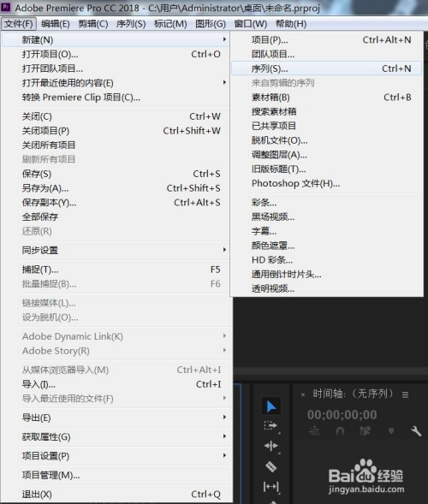Open the 窗口(W) menu
The image size is (428, 504).
251,24
